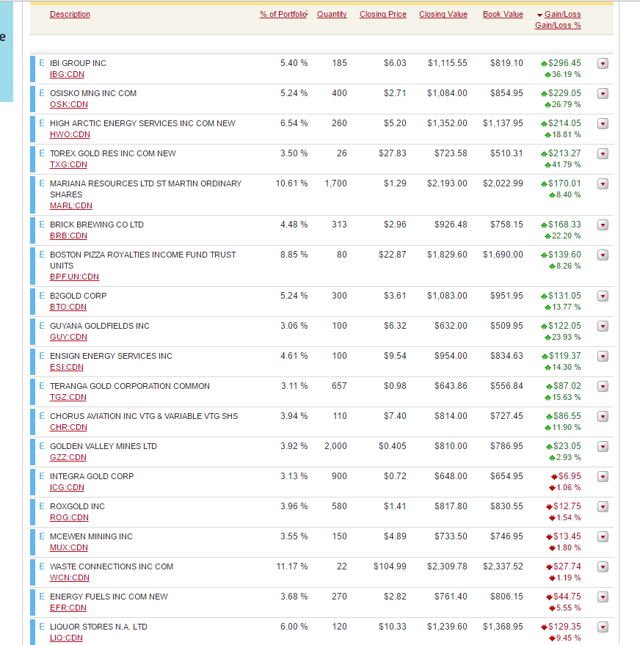Click the E marker beside Golden Valley Mines
640x645 pixels.
pyautogui.click(x=42, y=446)
